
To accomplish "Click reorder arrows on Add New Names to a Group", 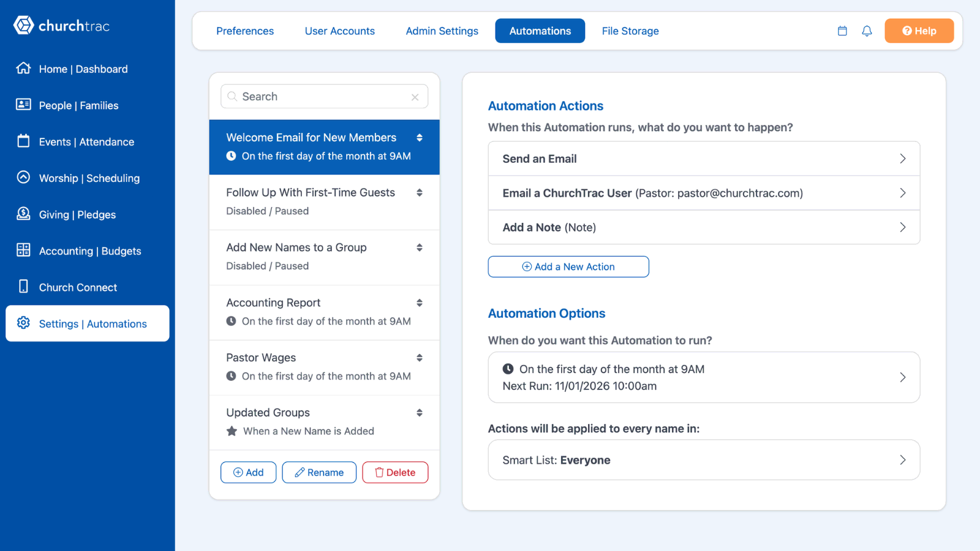I will click(x=420, y=248).
